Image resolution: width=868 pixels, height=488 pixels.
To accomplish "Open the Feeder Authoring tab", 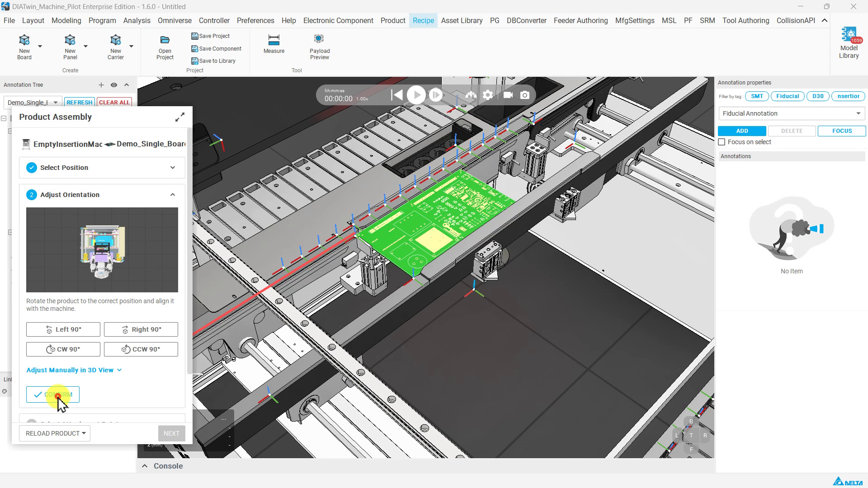I will tap(581, 20).
